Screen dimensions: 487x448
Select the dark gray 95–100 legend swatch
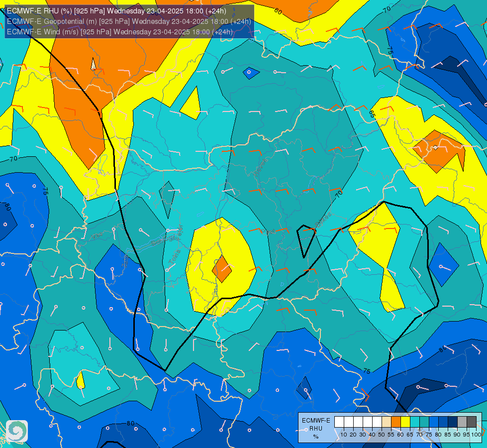[x=472, y=422]
